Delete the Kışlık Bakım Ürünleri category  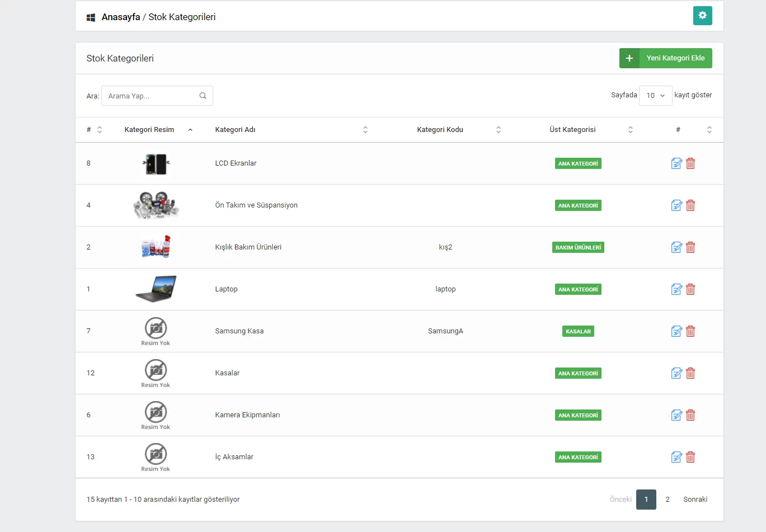tap(690, 247)
